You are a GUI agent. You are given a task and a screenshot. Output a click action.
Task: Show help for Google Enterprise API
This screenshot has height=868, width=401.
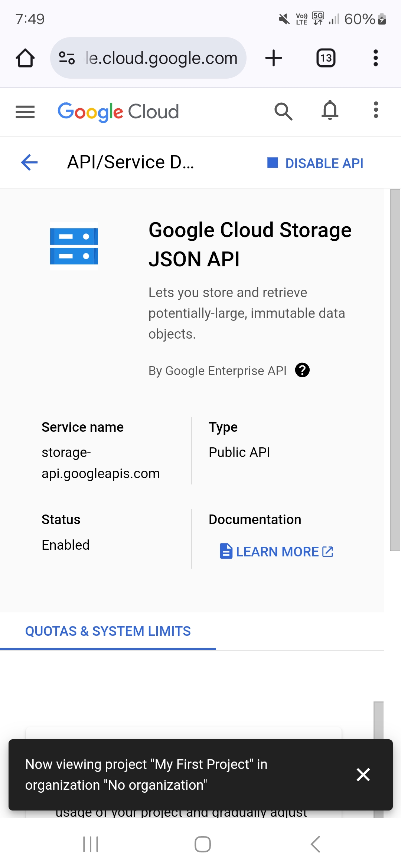(302, 370)
